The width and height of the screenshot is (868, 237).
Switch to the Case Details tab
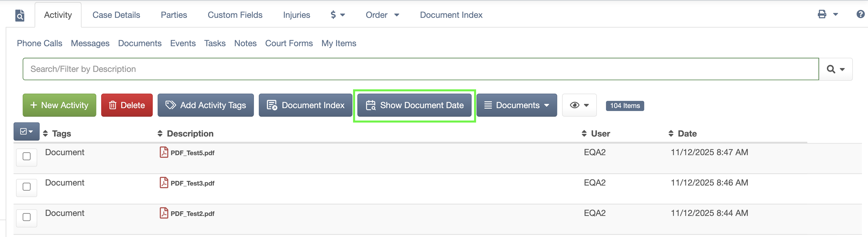point(116,15)
